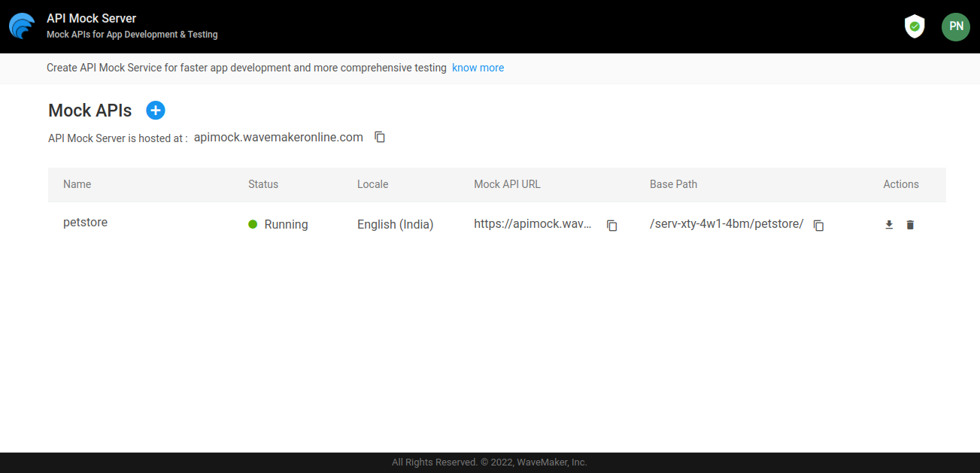Copy the API Mock Server host address

point(380,138)
